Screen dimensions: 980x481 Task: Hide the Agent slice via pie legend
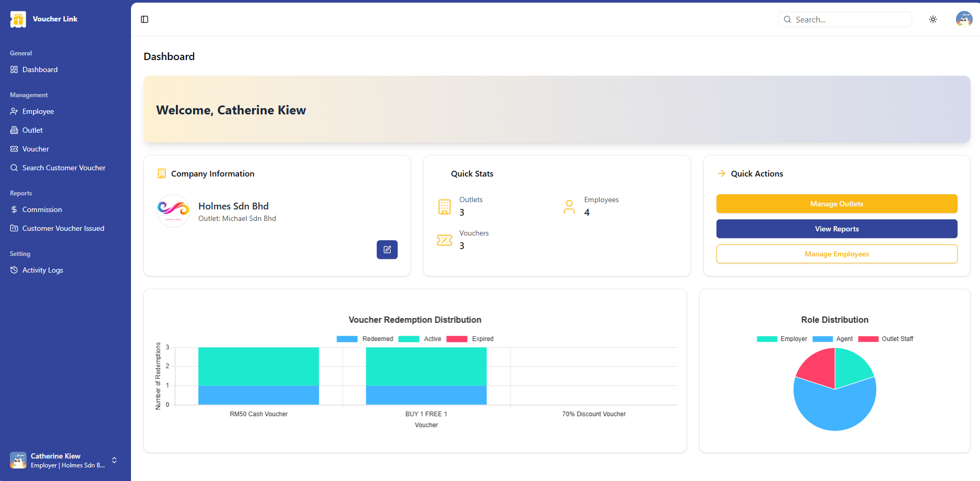tap(833, 339)
